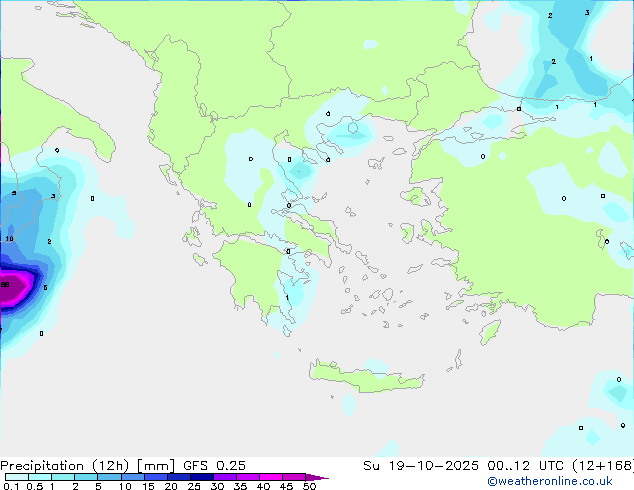Click the above-50 arrow tip of legend
634x490 pixels.
tap(317, 477)
